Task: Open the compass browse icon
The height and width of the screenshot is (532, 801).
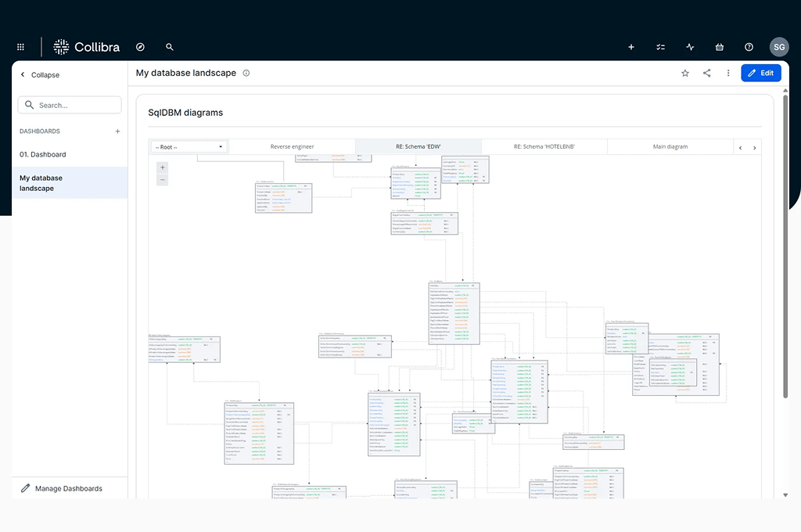Action: pos(140,47)
